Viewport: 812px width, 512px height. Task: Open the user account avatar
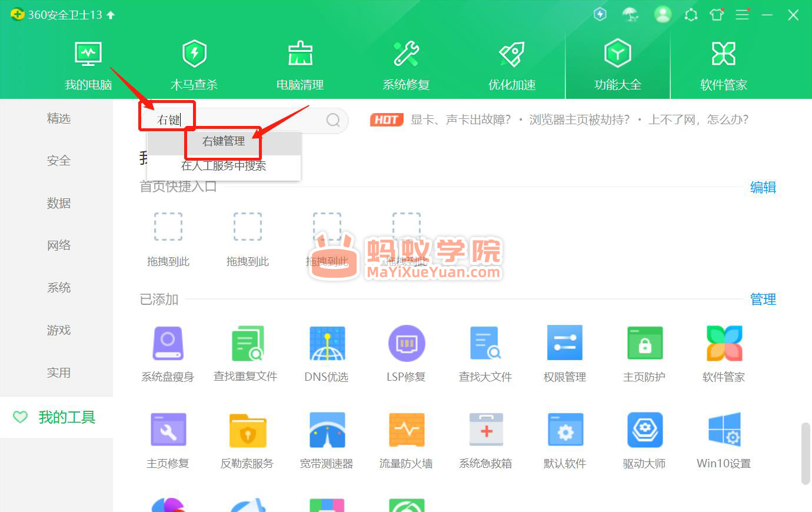point(663,15)
